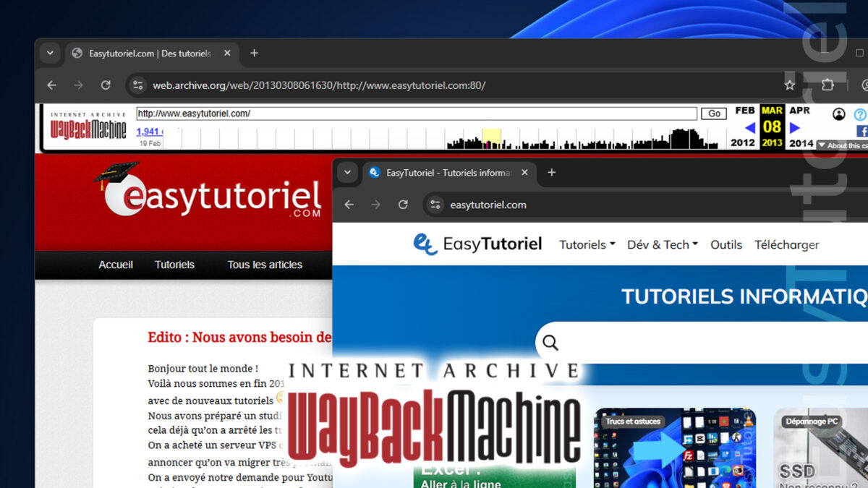This screenshot has width=868, height=488.
Task: Jump to FEB capture month
Action: [745, 111]
